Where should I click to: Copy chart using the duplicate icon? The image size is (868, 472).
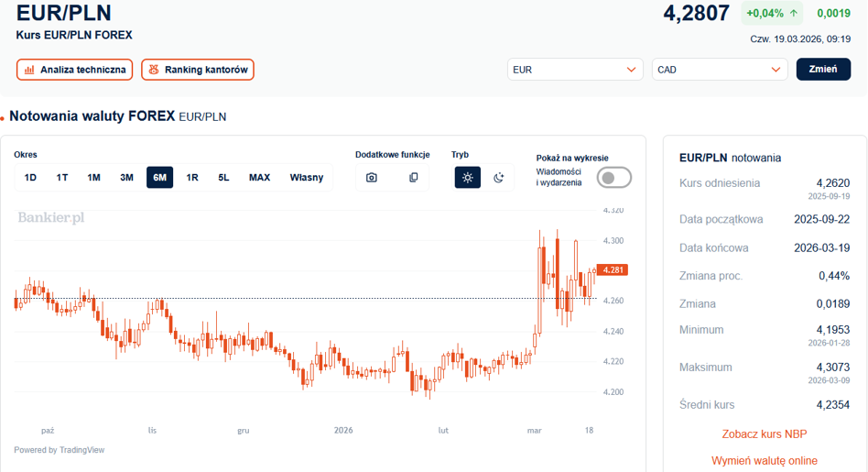(414, 177)
